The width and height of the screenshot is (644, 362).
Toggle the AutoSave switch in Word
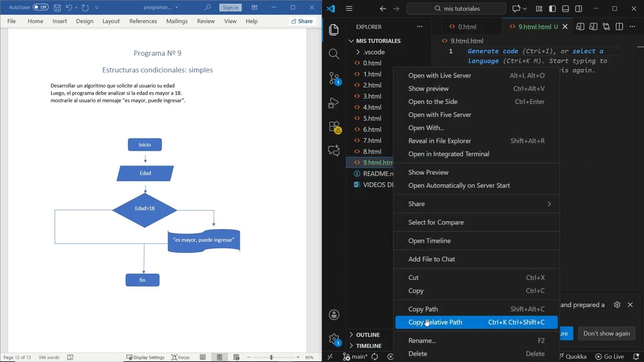pos(41,7)
